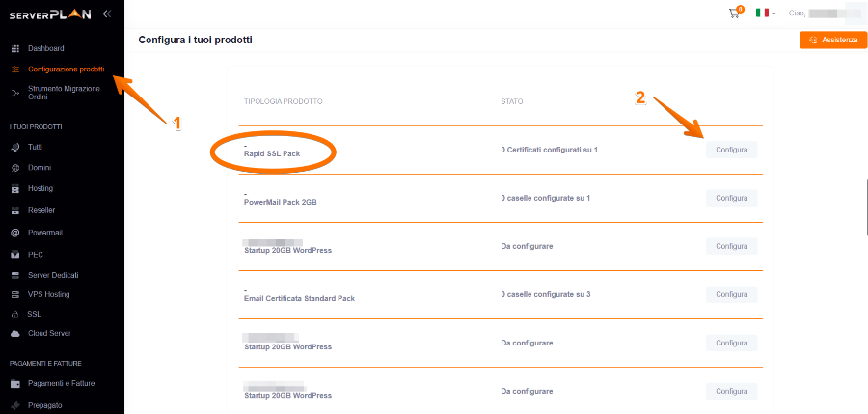868x414 pixels.
Task: Open the shopping cart icon
Action: (735, 14)
